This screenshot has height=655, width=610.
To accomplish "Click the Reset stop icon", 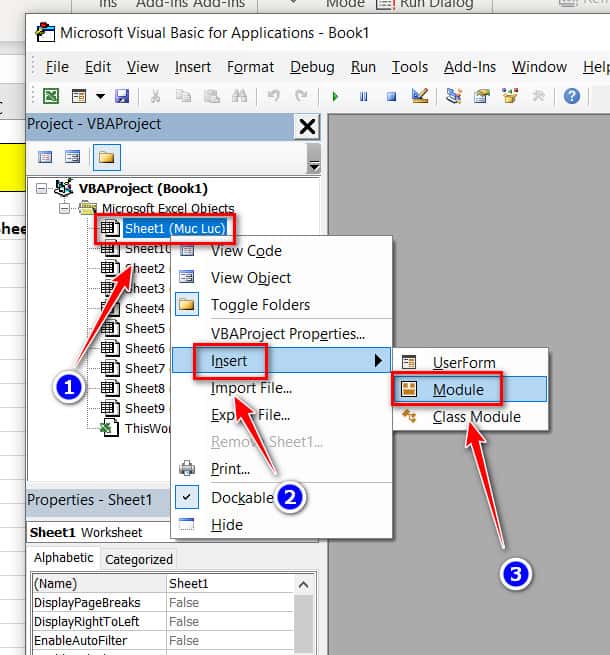I will point(391,97).
